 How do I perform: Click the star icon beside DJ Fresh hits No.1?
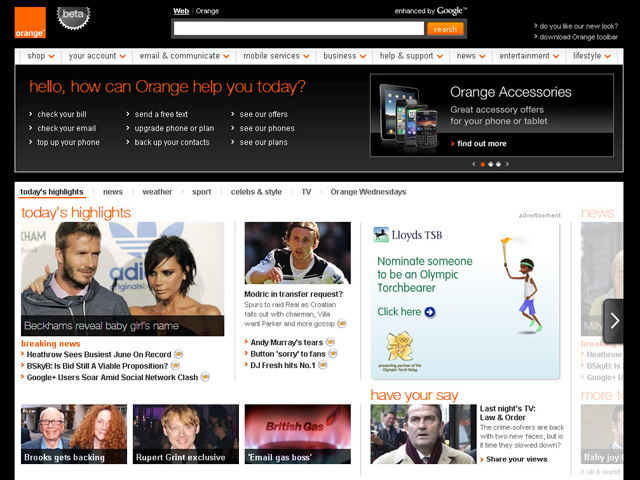[x=323, y=365]
